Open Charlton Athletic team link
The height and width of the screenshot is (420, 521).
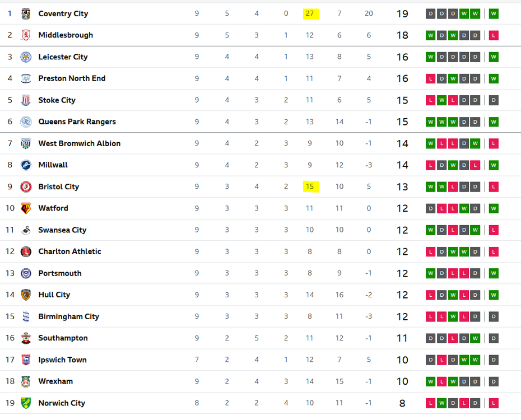click(69, 251)
